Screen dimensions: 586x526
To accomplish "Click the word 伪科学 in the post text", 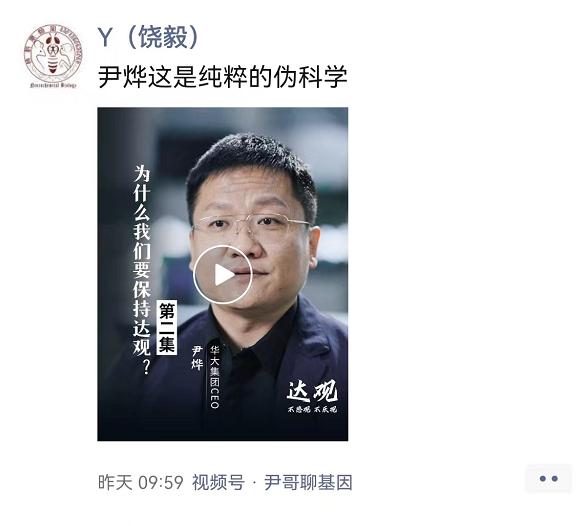I will pos(310,77).
